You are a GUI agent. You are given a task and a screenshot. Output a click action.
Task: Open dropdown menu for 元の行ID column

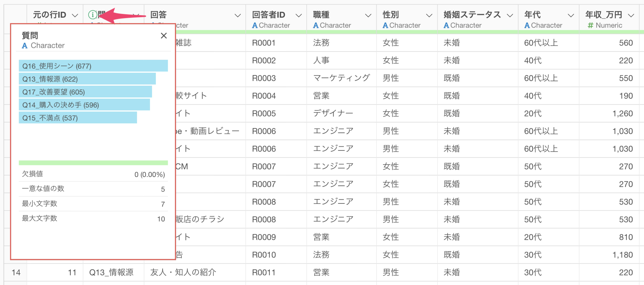click(x=75, y=15)
